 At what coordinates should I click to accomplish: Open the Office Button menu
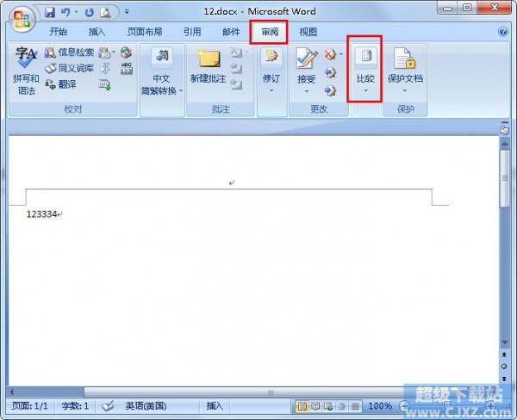(22, 20)
